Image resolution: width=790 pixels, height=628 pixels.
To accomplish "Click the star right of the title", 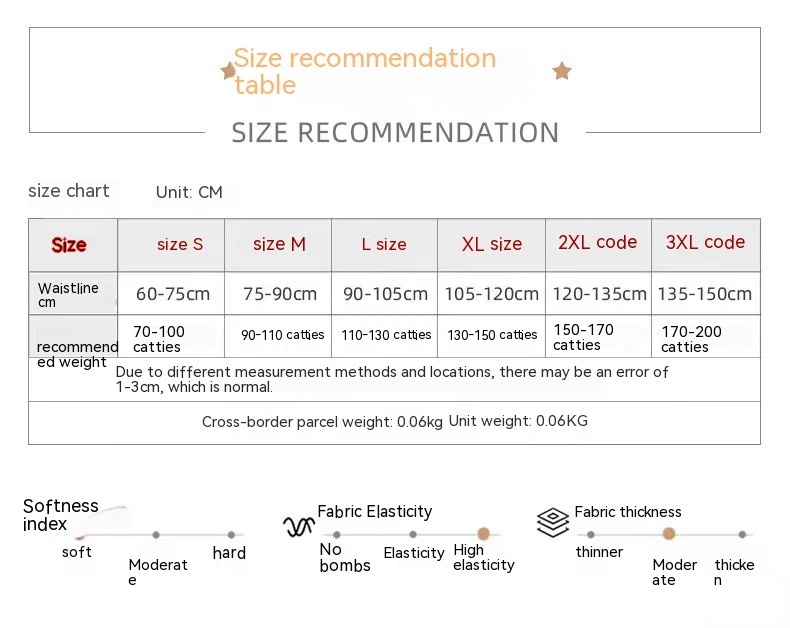I will coord(562,71).
